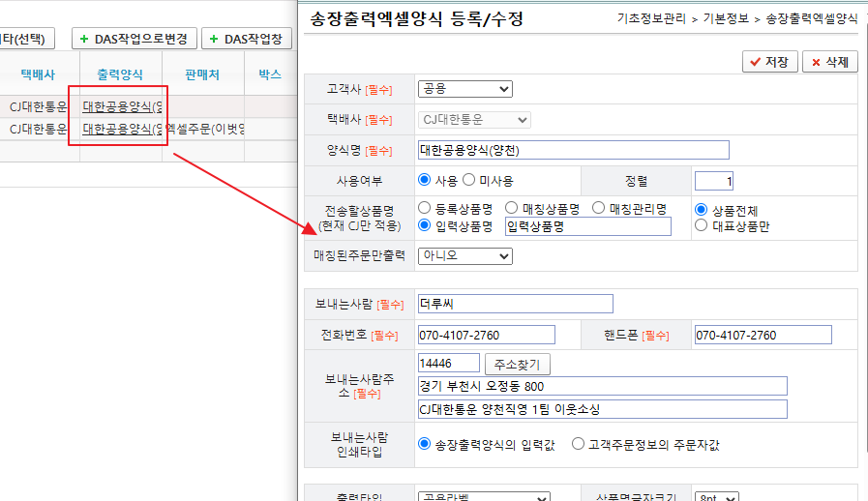Click first row CJ대한통운 cell
Viewport: 868px width, 501px height.
[x=38, y=106]
